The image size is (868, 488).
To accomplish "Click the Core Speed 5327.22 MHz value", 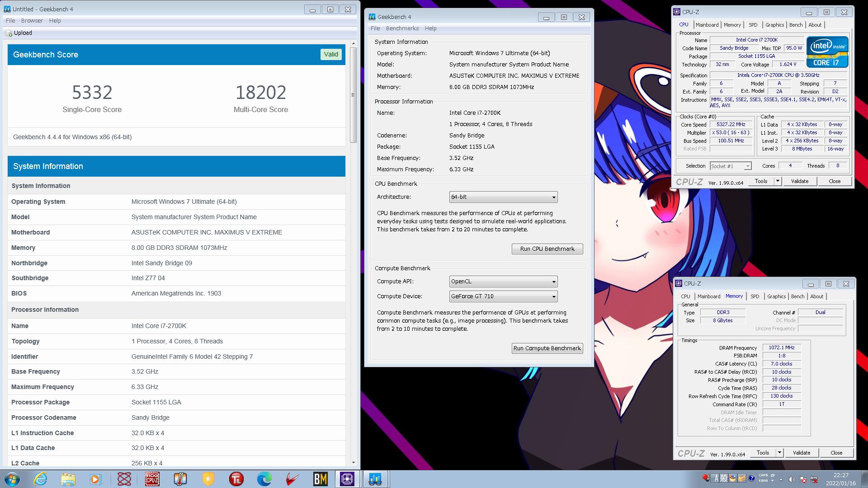I will click(731, 124).
